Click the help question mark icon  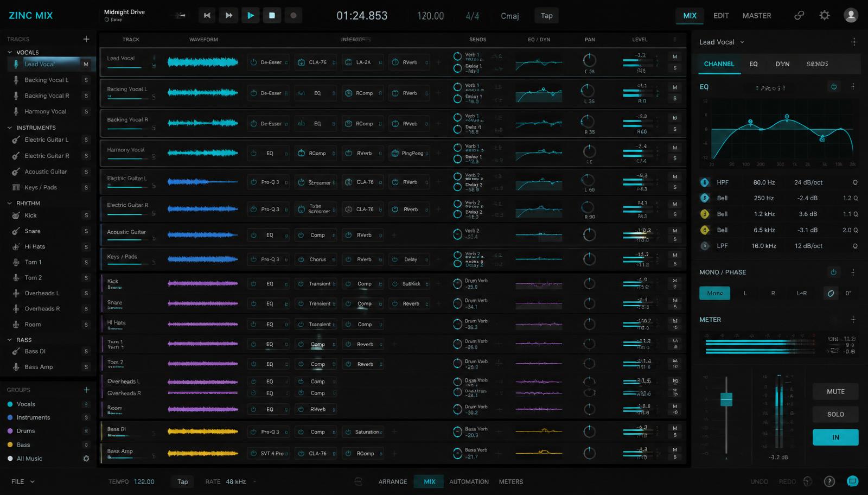829,481
